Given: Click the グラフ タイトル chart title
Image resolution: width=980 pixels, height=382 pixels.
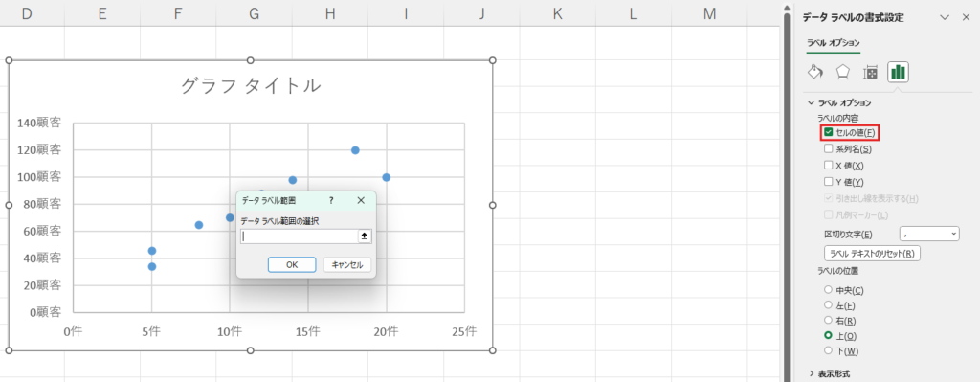Looking at the screenshot, I should [251, 85].
